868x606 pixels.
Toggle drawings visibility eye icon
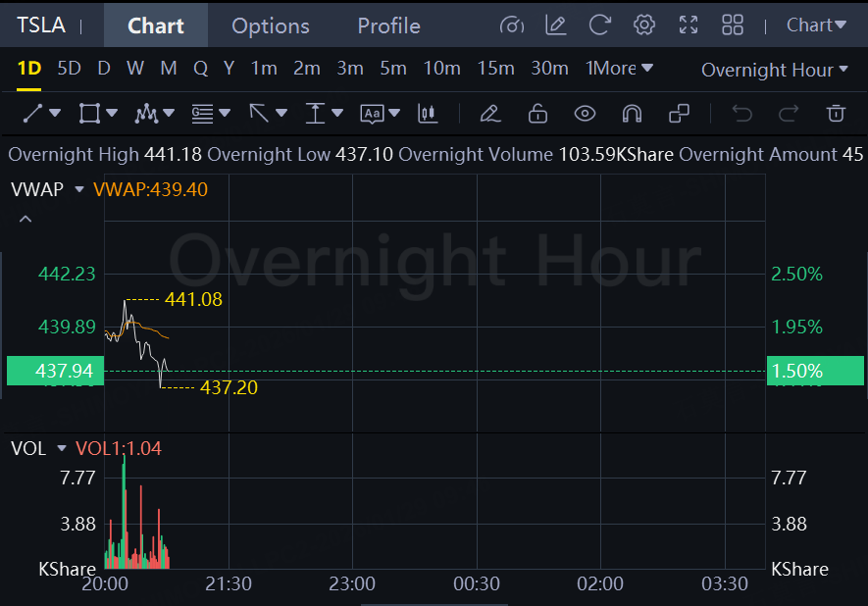(x=585, y=114)
